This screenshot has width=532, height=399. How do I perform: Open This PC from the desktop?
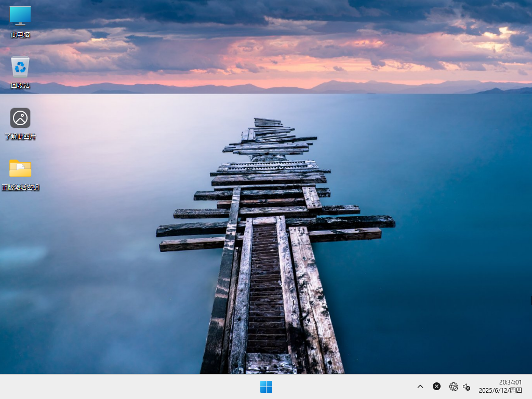tap(20, 16)
